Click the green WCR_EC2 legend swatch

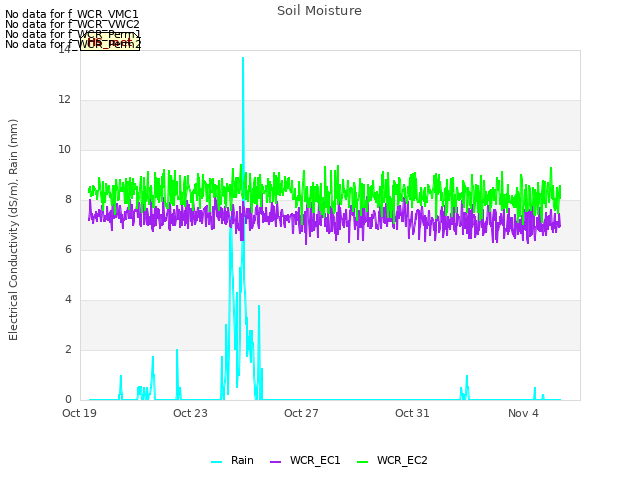[x=362, y=462]
